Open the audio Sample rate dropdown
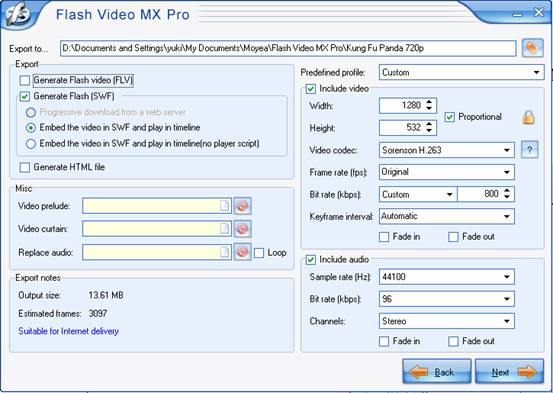Viewport: 553px width, 393px height. click(447, 277)
